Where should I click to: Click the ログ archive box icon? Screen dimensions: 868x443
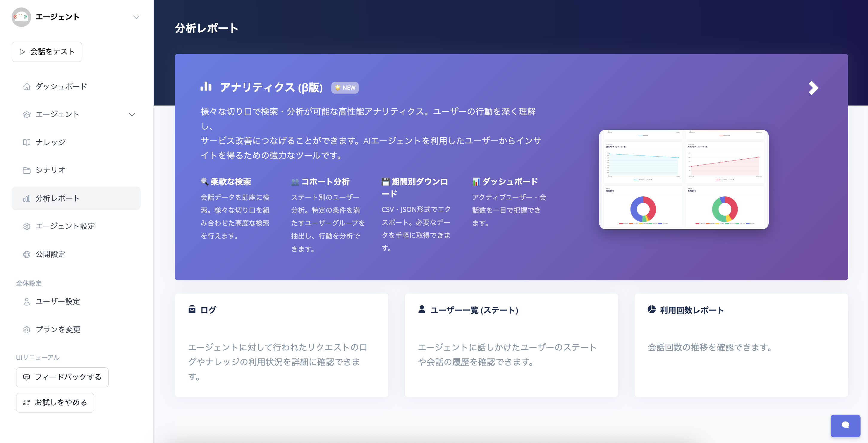click(192, 309)
